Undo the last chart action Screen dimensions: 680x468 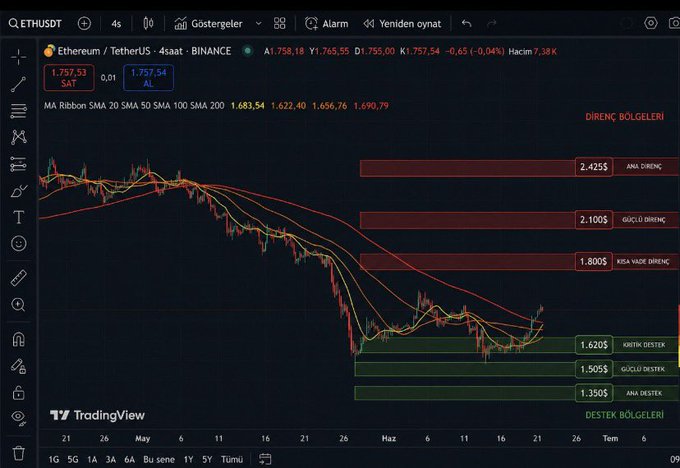466,23
